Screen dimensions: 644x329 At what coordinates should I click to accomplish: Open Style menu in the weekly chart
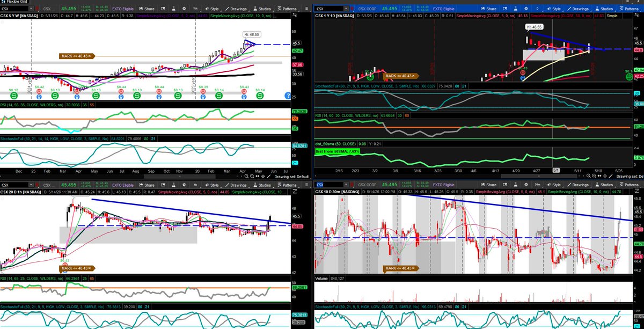(x=212, y=9)
